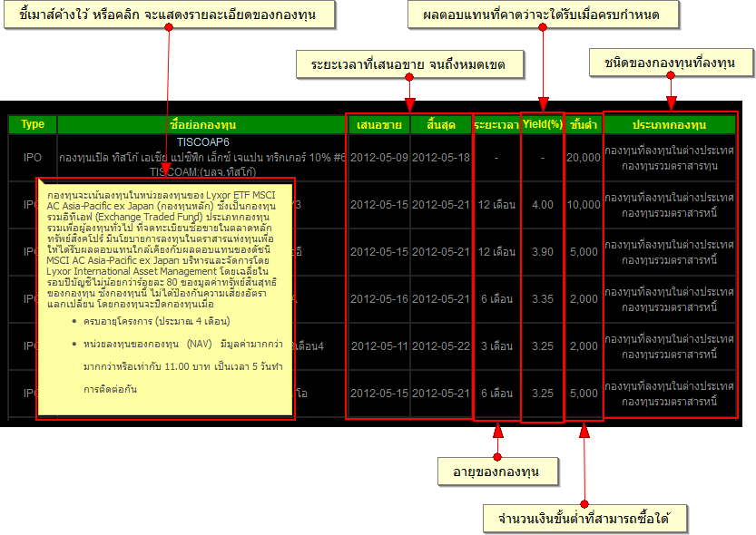
Task: Select the "สิ้นสุด" column header
Action: [x=441, y=124]
